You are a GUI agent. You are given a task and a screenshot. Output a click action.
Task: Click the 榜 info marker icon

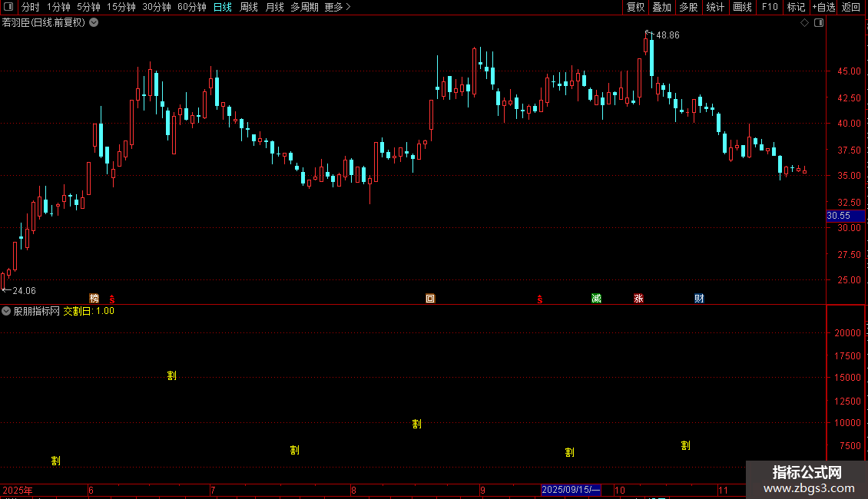(94, 298)
